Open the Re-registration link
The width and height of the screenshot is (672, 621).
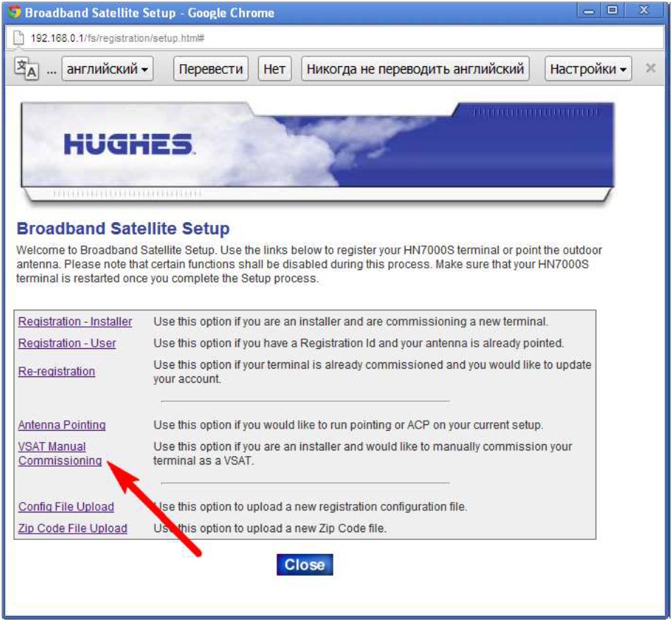click(x=56, y=371)
